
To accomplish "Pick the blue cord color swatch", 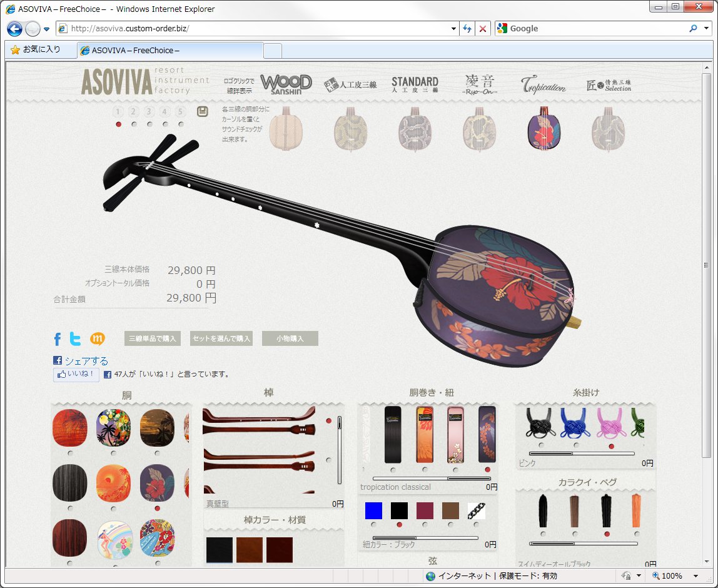I will [373, 510].
